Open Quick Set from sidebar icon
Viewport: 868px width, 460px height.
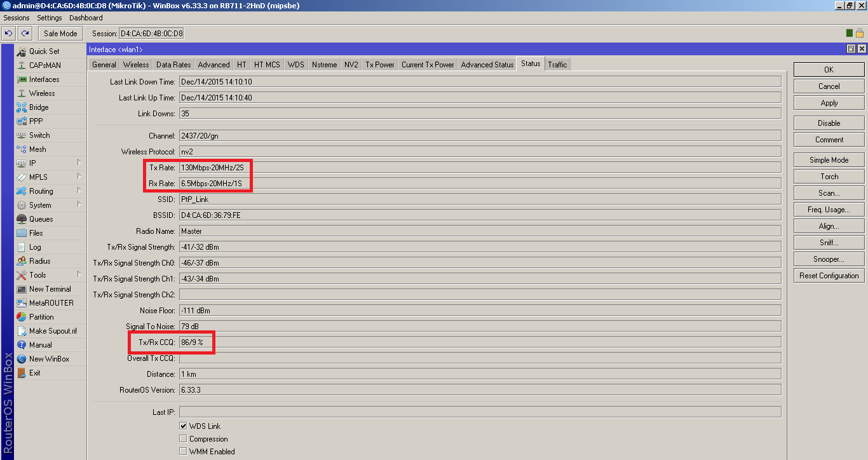pos(22,51)
